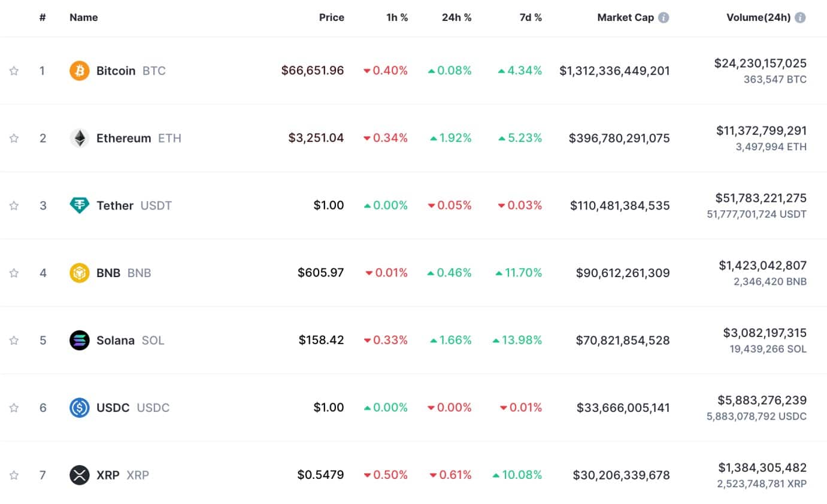This screenshot has height=504, width=827.
Task: Click Tether market cap $110,481,384,535
Action: [x=620, y=205]
